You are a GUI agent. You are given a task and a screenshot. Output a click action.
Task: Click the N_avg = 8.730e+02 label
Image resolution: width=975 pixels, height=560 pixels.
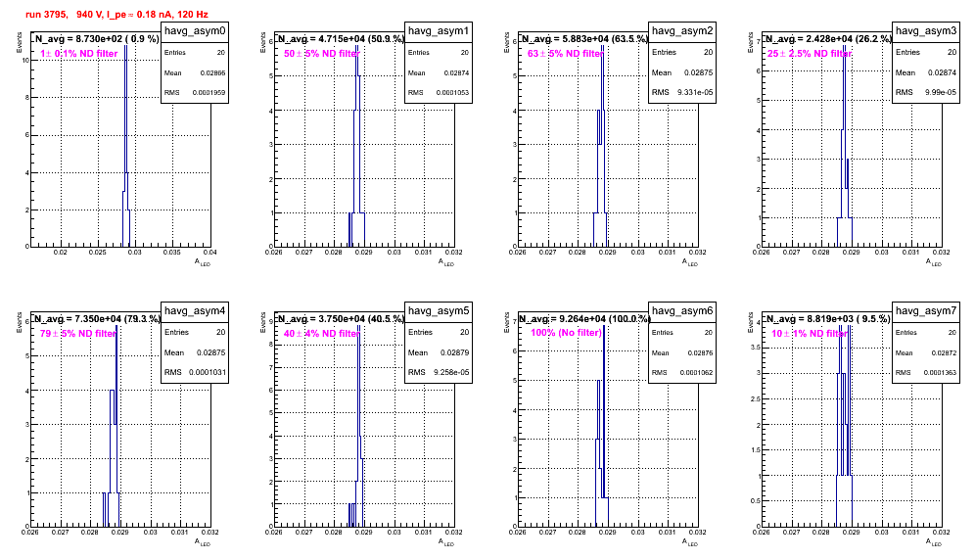click(97, 39)
